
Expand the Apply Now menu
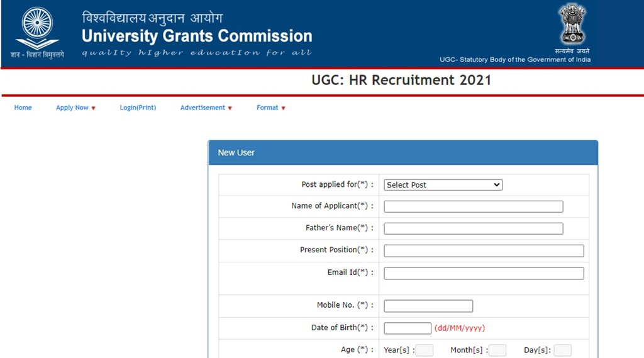tap(72, 108)
